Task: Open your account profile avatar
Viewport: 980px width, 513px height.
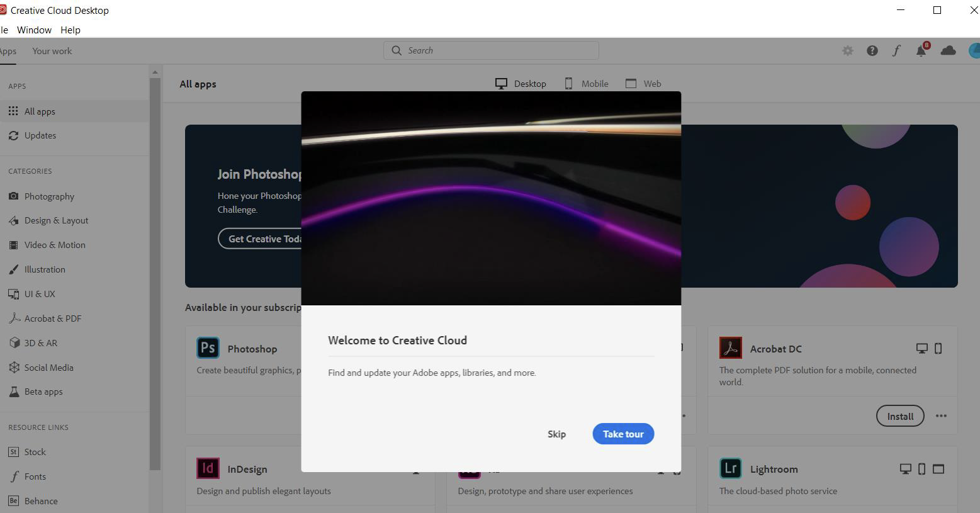Action: point(974,50)
